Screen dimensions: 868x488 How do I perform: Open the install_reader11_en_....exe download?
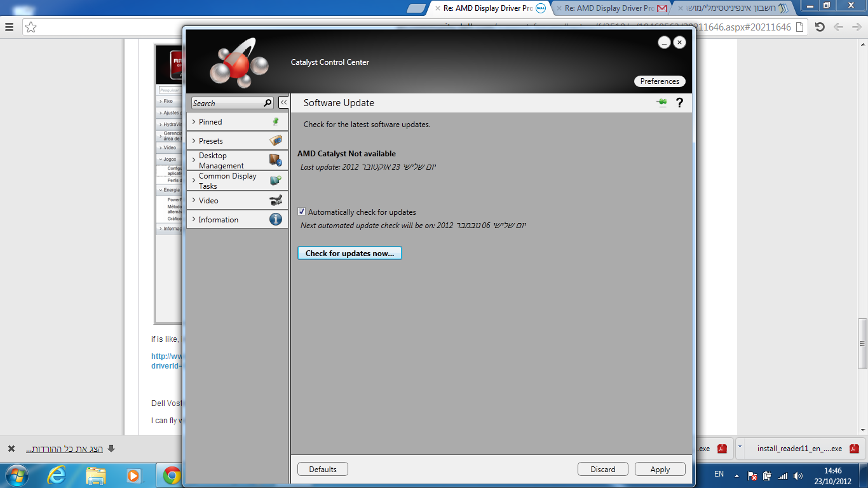pyautogui.click(x=799, y=449)
